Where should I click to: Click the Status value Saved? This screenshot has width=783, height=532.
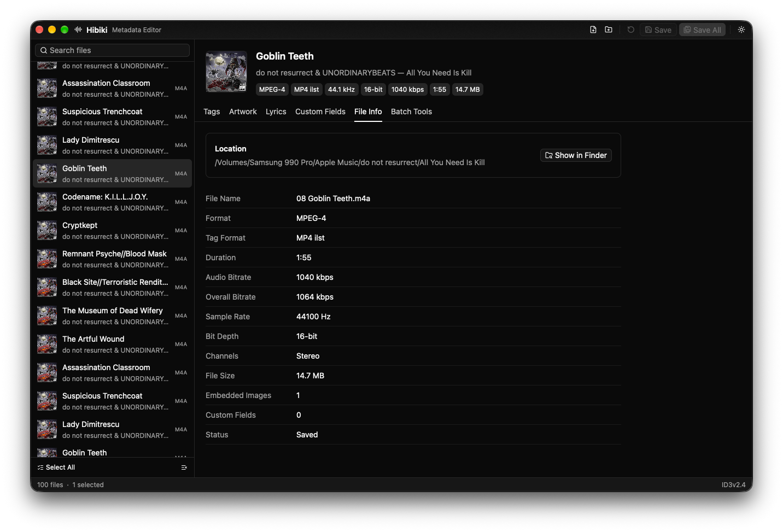(x=307, y=435)
